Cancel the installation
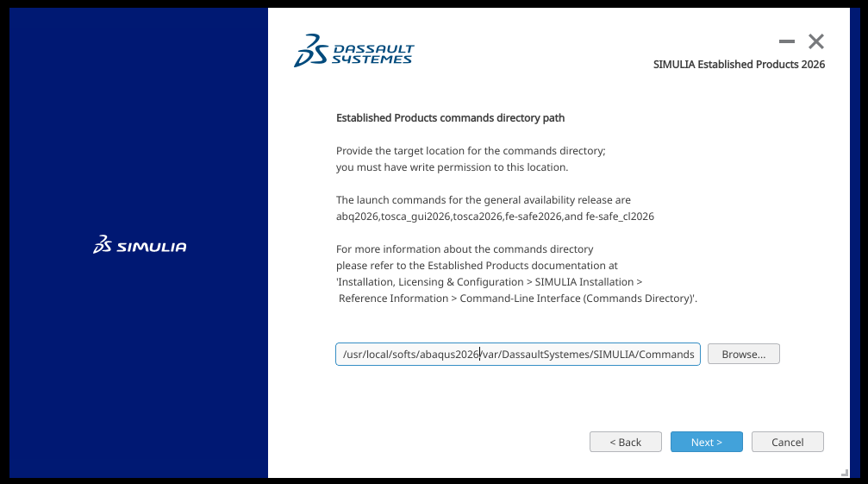Viewport: 868px width, 484px height. coord(787,442)
